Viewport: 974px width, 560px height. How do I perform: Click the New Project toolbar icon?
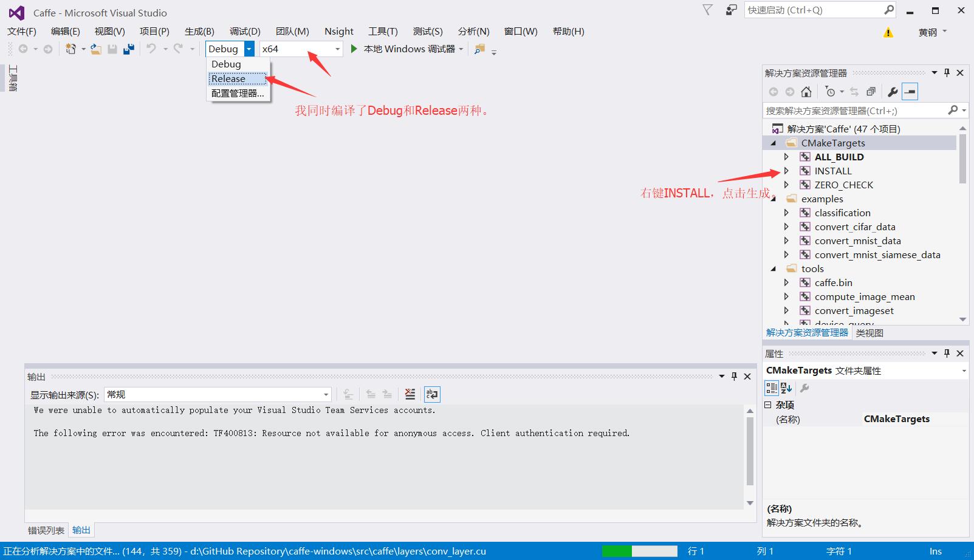70,49
